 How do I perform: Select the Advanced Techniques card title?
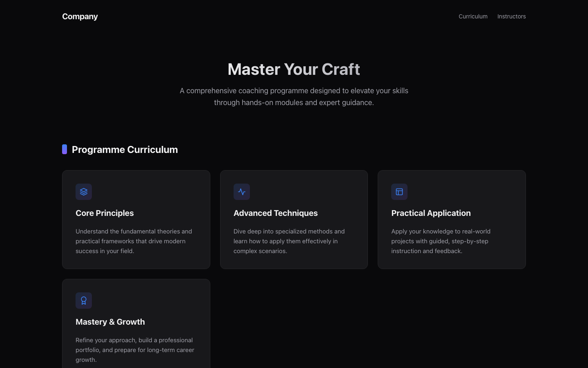pos(276,213)
